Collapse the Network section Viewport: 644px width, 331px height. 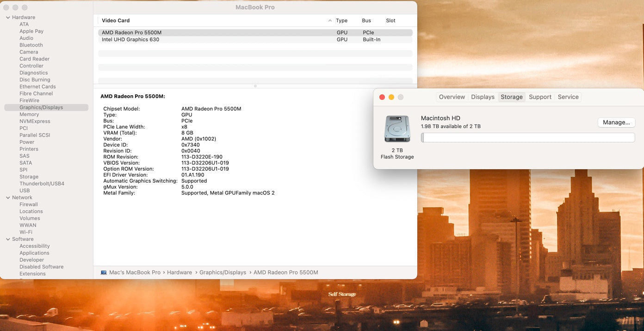[8, 198]
